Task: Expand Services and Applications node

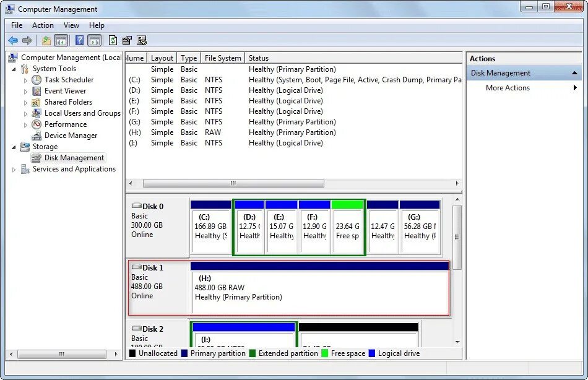Action: tap(14, 169)
